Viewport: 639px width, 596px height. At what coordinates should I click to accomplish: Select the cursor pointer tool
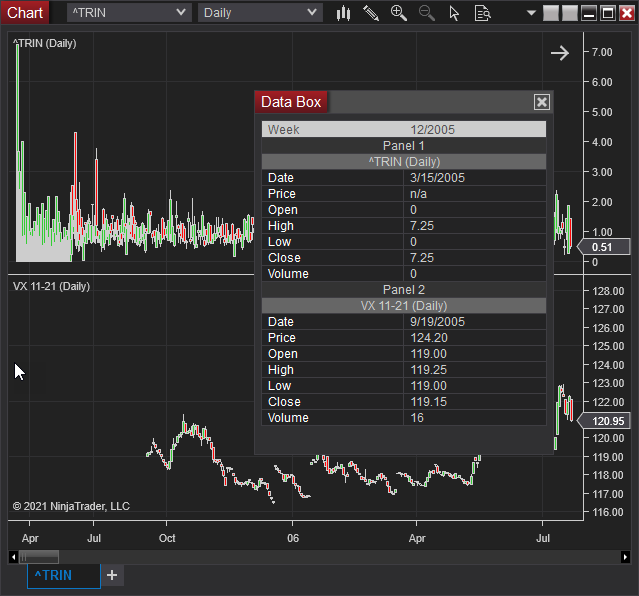click(454, 13)
